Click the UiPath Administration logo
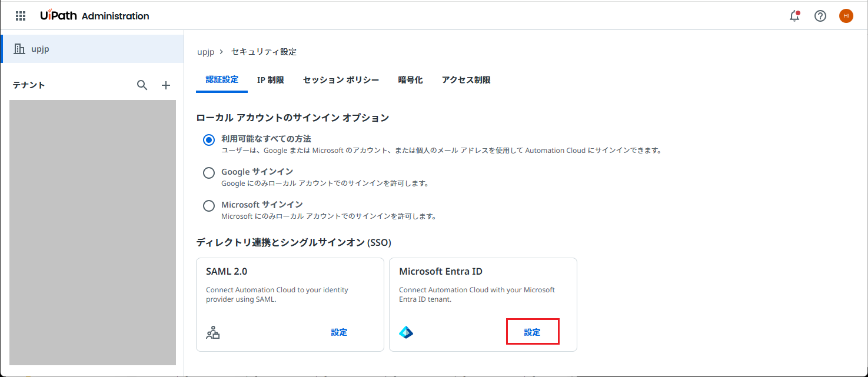The height and width of the screenshot is (377, 868). 95,16
